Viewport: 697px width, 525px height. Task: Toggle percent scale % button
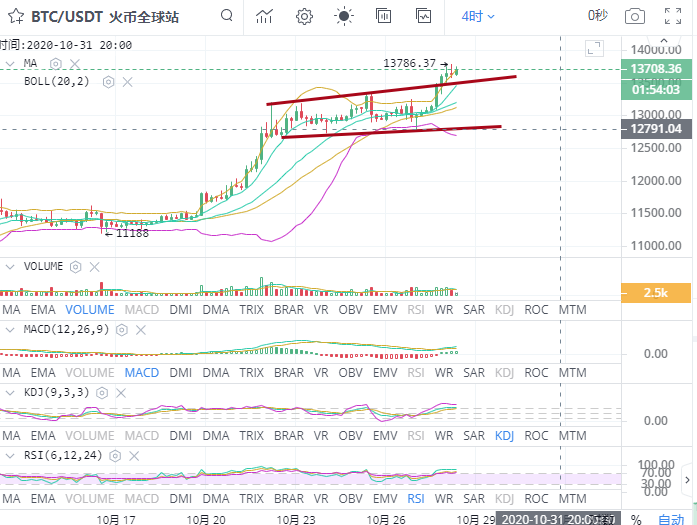636,519
